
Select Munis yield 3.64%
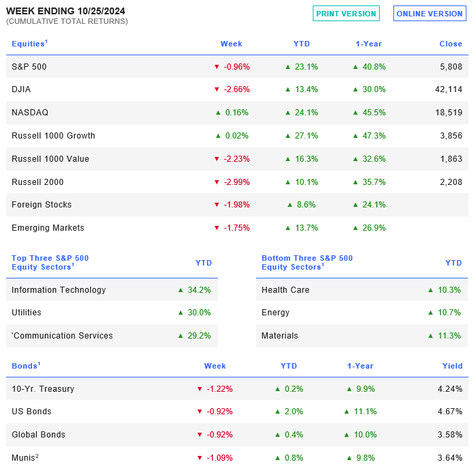coord(450,458)
